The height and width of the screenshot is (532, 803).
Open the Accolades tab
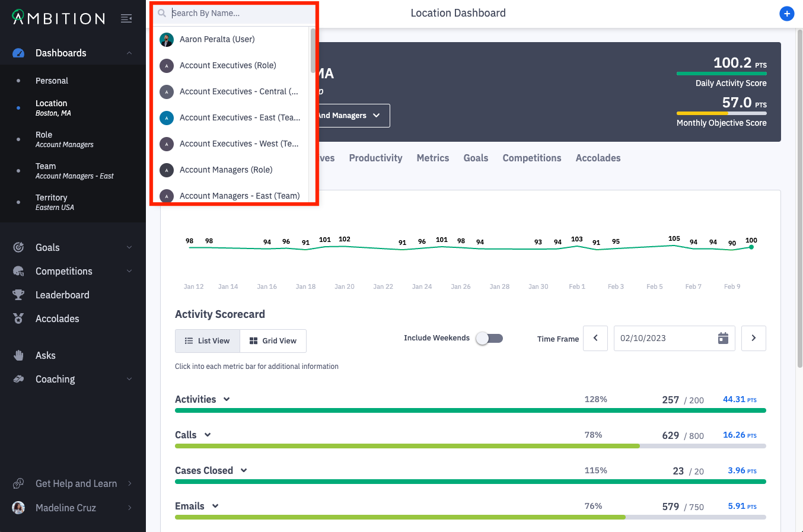coord(598,158)
